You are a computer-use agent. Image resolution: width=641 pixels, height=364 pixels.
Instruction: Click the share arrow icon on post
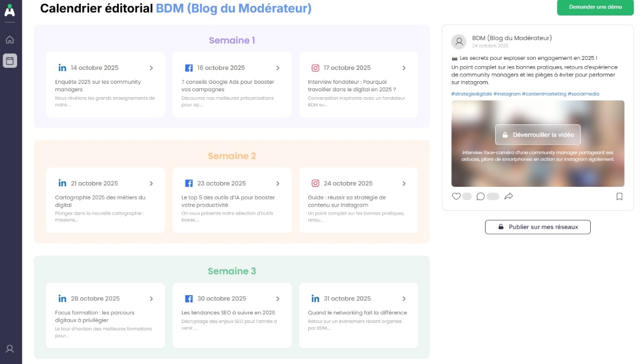pyautogui.click(x=509, y=196)
